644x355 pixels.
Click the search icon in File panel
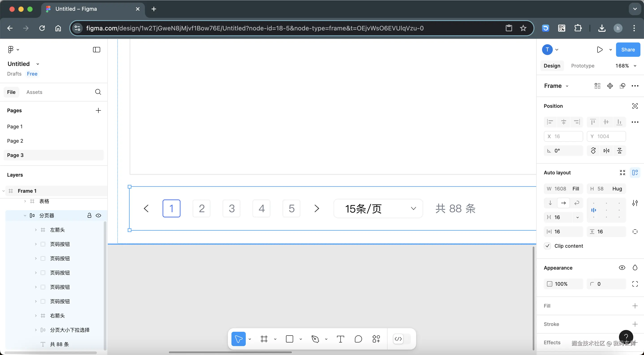98,92
